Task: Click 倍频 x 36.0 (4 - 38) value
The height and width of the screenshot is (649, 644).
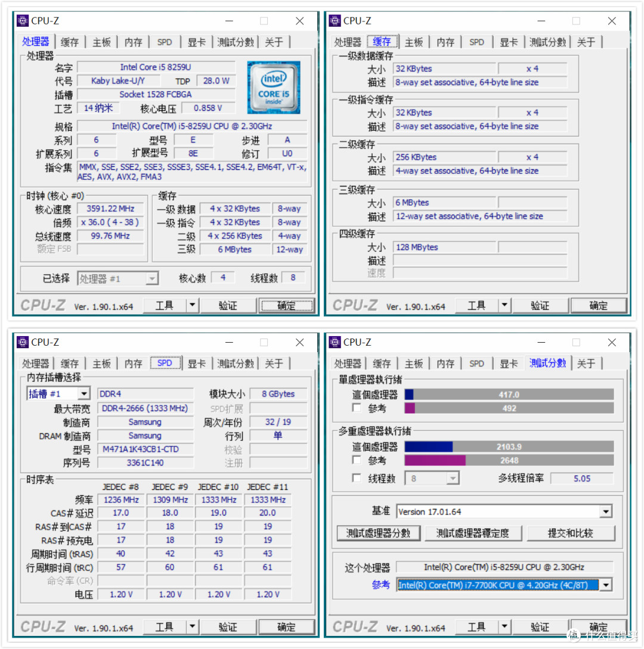Action: click(x=110, y=222)
